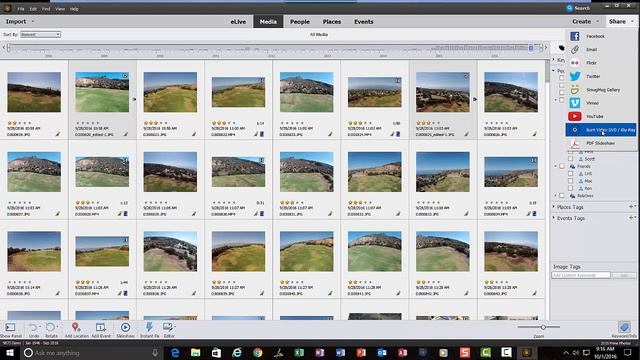
Task: Click the Add Custom Keyword input field
Action: coord(581,276)
